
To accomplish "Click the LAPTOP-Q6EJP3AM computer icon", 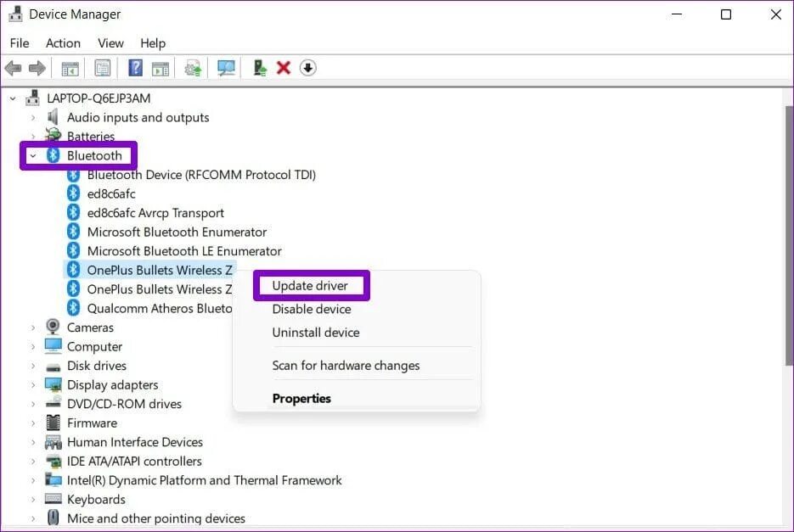I will pyautogui.click(x=33, y=98).
